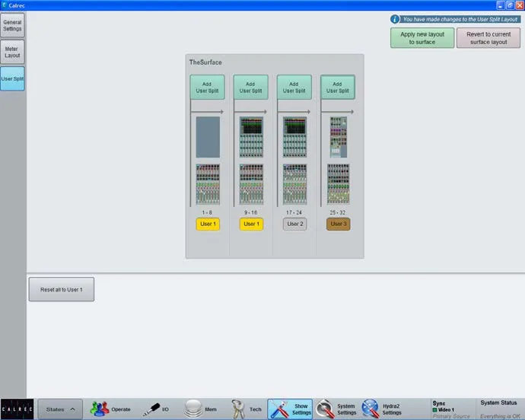525x420 pixels.
Task: Apply new layout to surface
Action: click(x=422, y=38)
